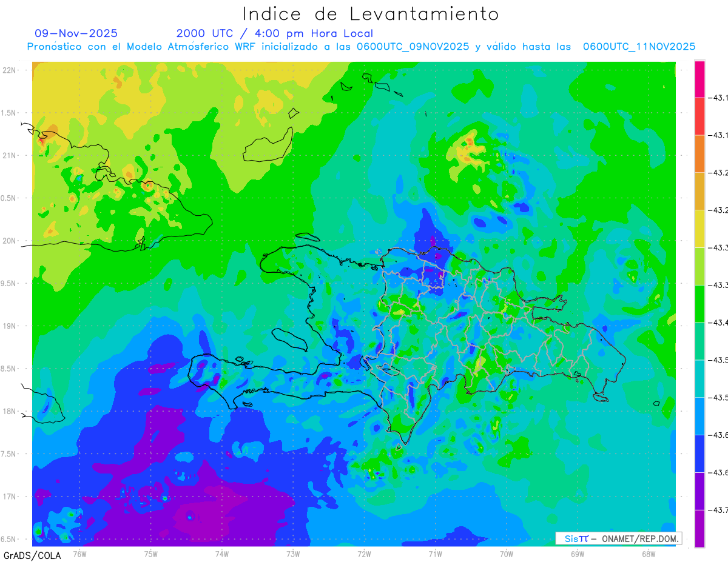Click the '9.5N' latitude label
This screenshot has width=728, height=562.
coord(9,283)
